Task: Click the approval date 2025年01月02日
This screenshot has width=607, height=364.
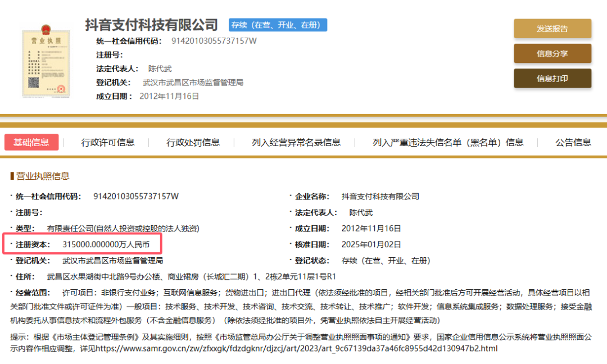Action: pyautogui.click(x=371, y=244)
